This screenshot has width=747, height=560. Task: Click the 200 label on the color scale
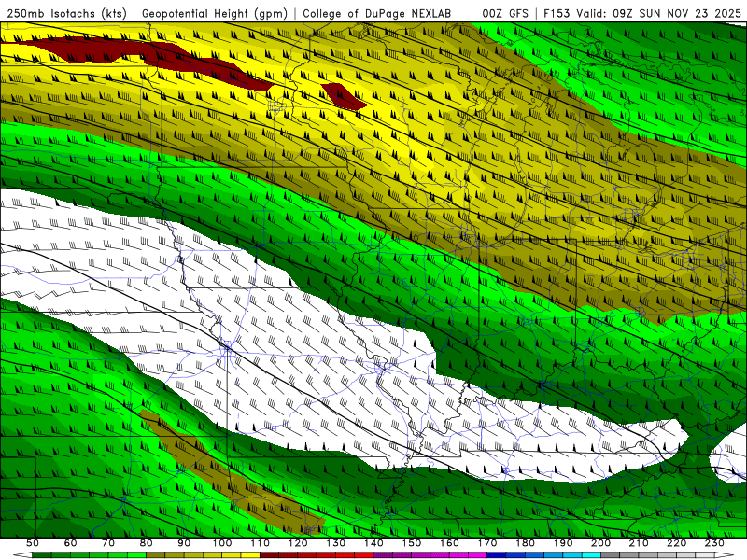click(600, 543)
